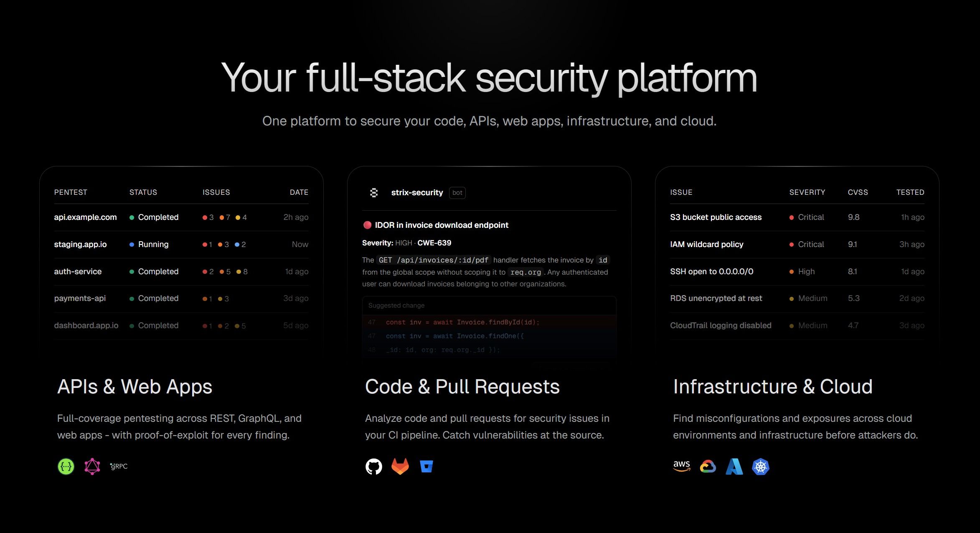Click the SEVERITY column header

pos(807,192)
